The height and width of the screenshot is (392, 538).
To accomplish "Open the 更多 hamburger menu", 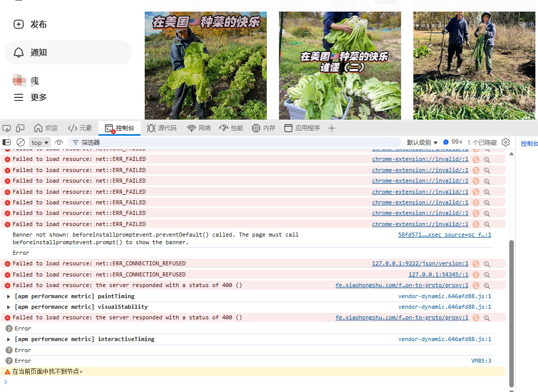I will point(19,97).
